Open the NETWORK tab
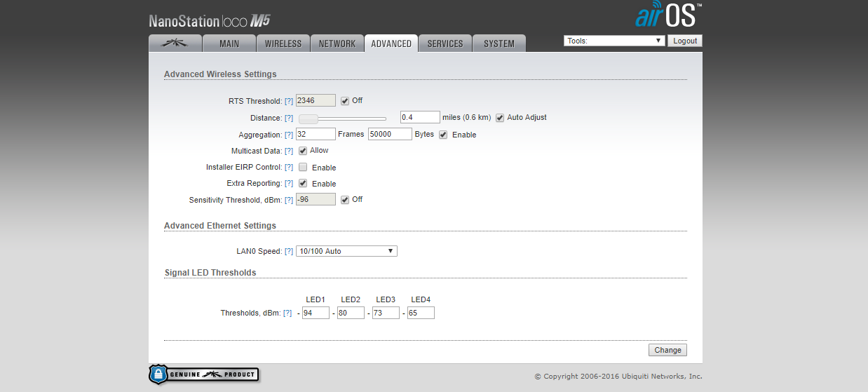The image size is (868, 392). (337, 43)
